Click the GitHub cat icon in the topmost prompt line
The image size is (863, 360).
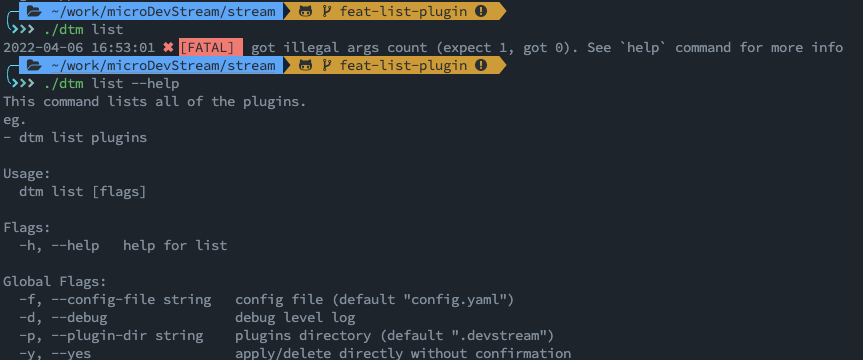coord(305,10)
